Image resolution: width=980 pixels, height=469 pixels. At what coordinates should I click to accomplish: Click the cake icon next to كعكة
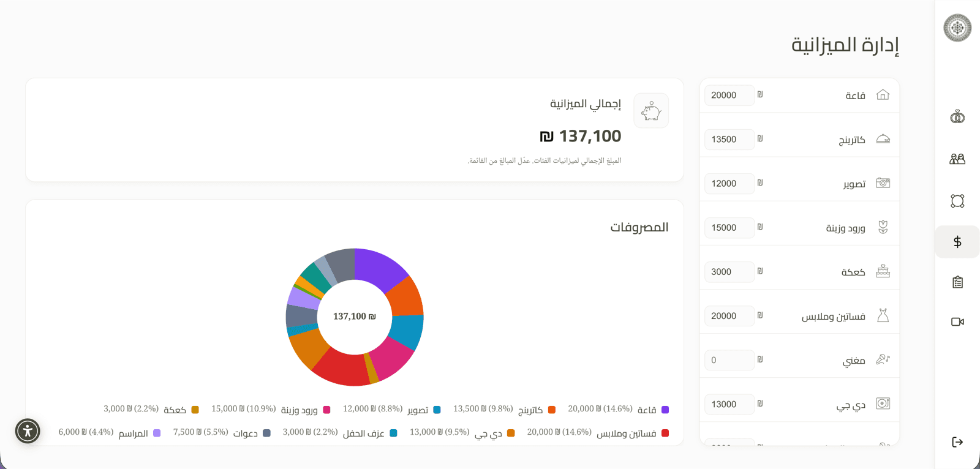pos(883,271)
